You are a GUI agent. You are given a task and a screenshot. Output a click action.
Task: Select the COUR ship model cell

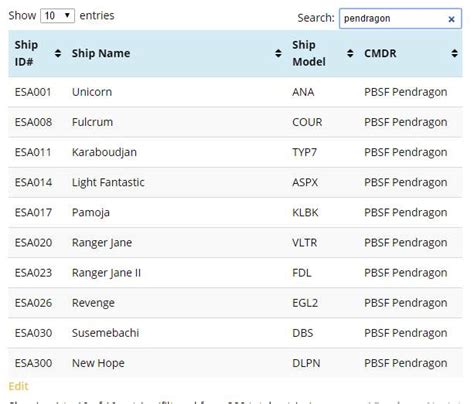coord(307,122)
